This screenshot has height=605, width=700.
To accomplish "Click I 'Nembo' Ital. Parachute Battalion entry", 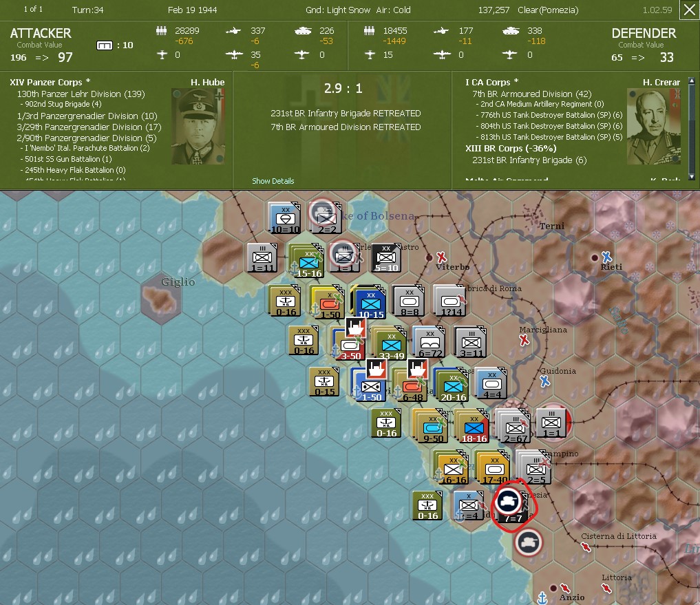I will coord(85,148).
